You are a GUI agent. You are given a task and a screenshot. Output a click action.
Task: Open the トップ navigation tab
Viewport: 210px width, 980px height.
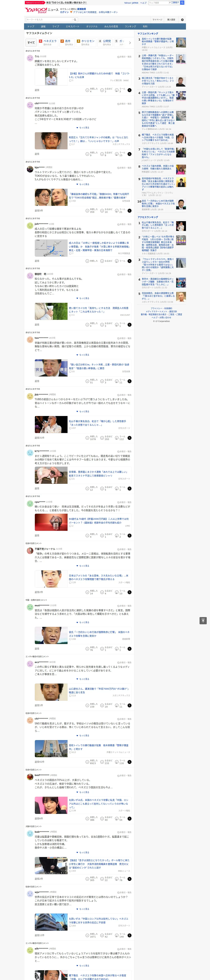(x=31, y=27)
